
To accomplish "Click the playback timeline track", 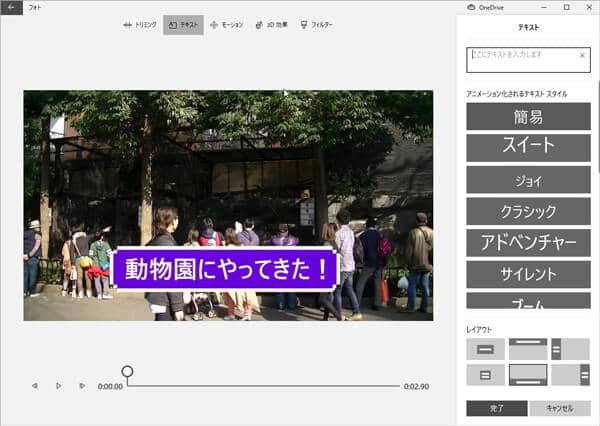I will [x=264, y=386].
